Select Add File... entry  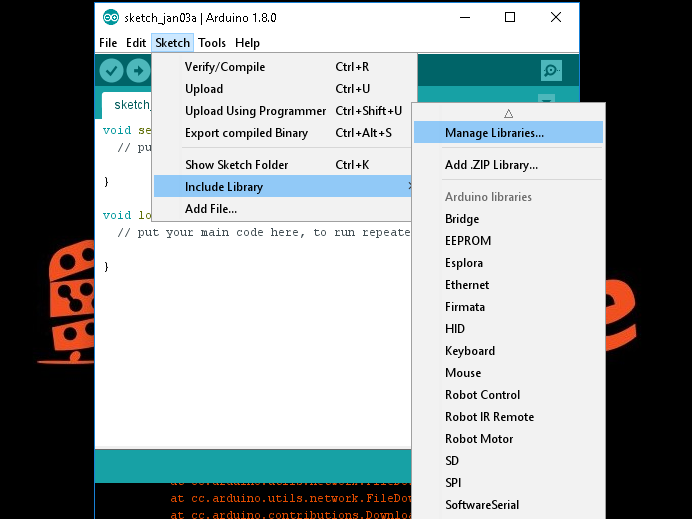(x=282, y=209)
